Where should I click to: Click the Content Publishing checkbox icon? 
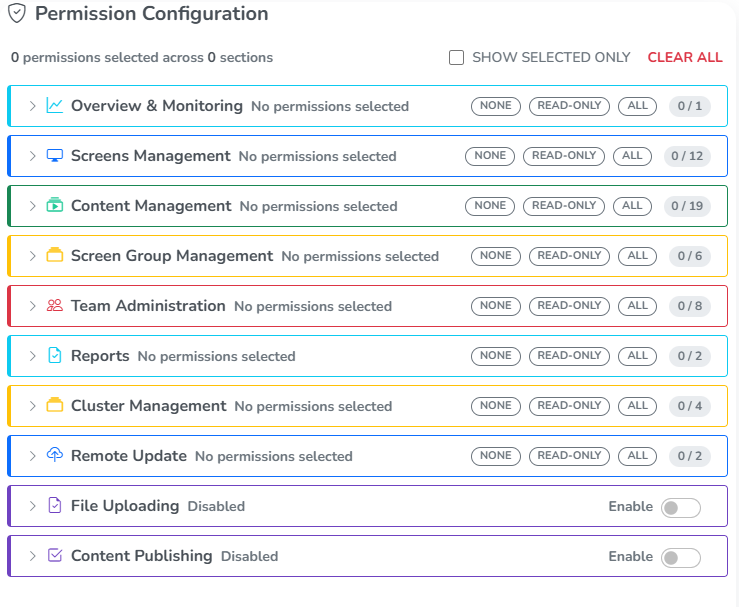(x=55, y=555)
